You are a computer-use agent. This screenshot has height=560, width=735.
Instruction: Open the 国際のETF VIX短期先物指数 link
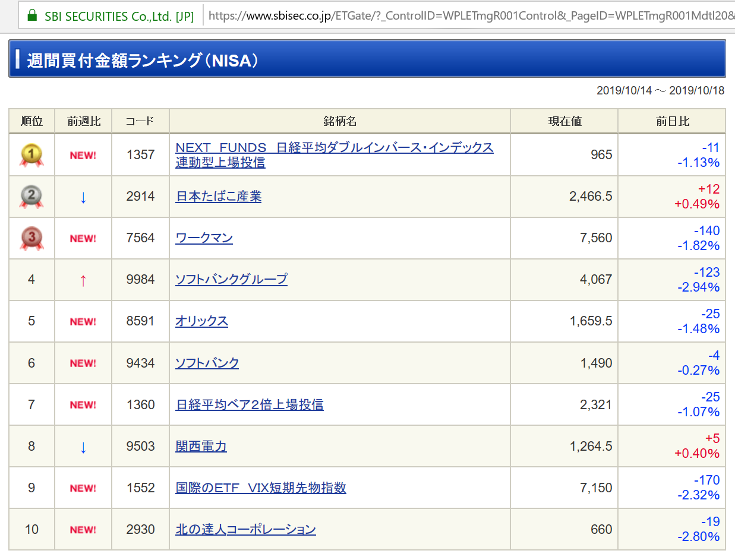click(x=260, y=488)
